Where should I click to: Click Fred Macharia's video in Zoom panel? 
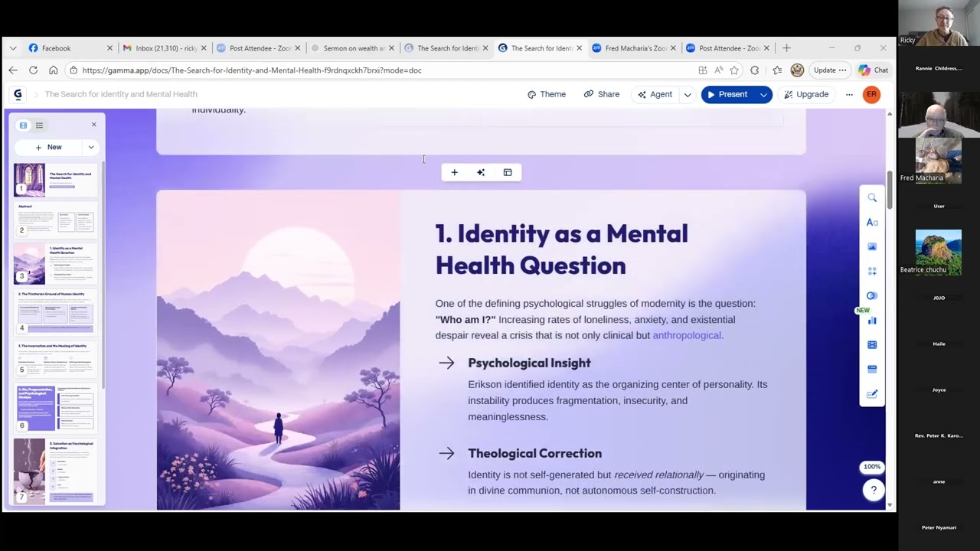938,159
